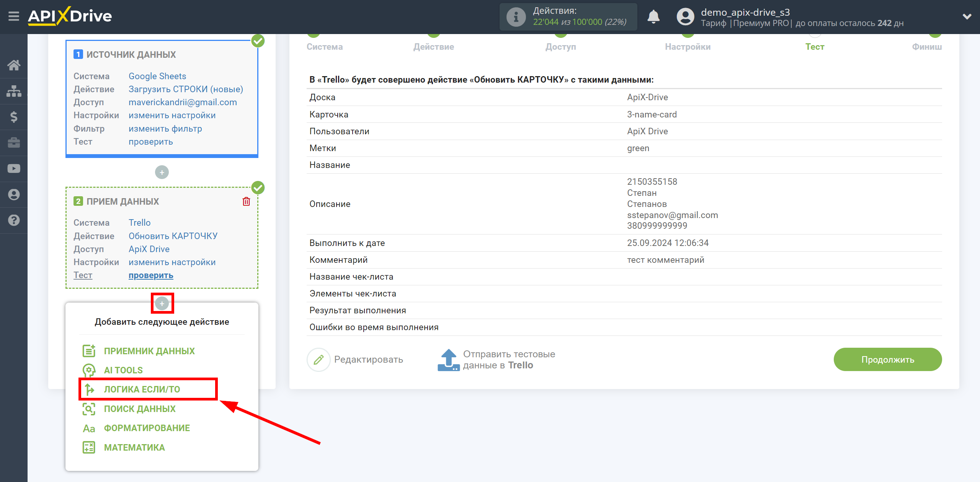Click plus button below receiver block

(x=162, y=303)
